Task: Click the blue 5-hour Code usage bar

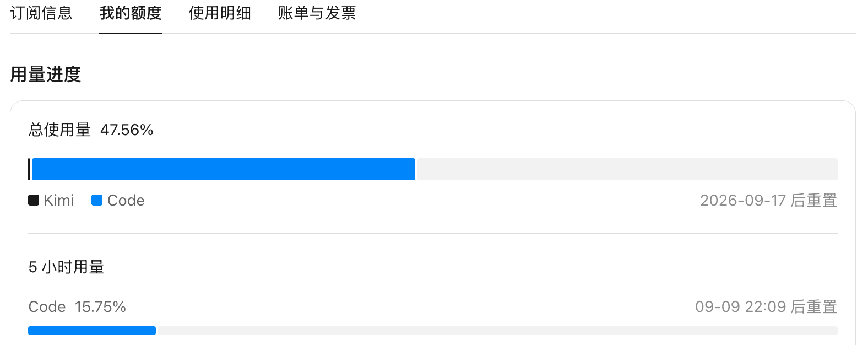Action: point(92,331)
